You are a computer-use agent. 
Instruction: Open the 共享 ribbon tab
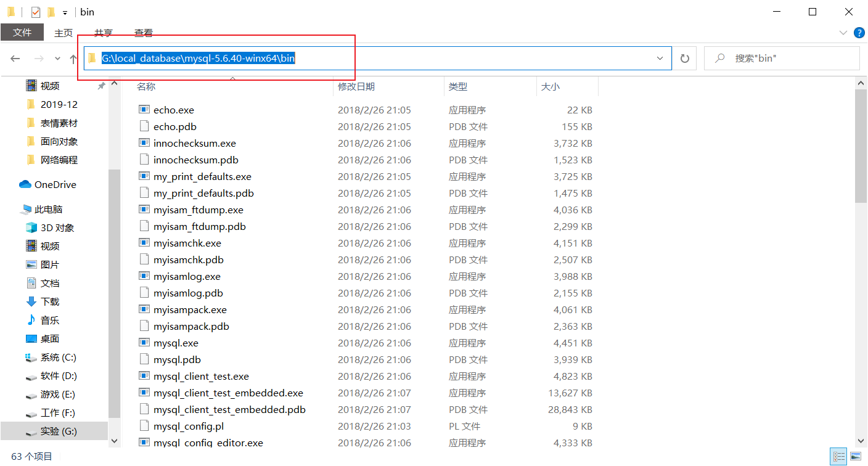104,33
